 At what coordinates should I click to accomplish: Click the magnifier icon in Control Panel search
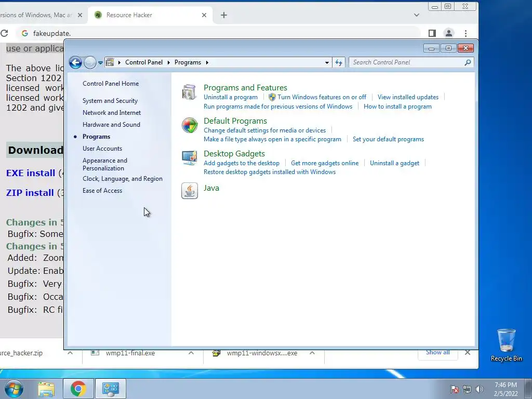pos(468,62)
